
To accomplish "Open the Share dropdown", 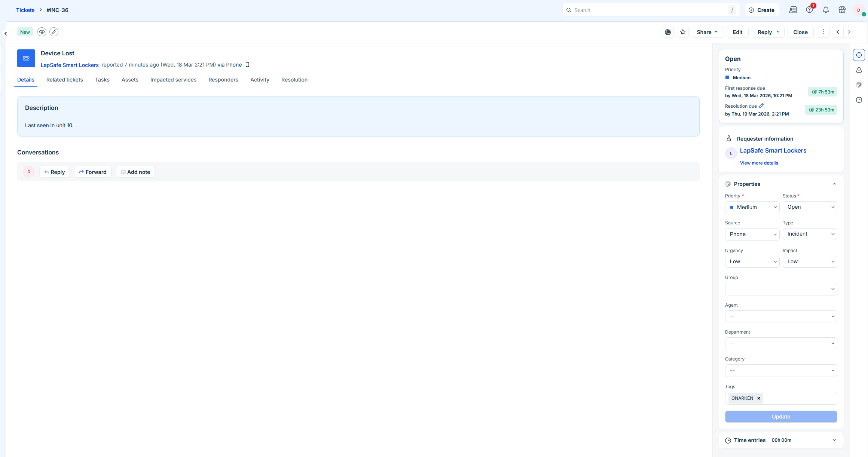I will (707, 32).
